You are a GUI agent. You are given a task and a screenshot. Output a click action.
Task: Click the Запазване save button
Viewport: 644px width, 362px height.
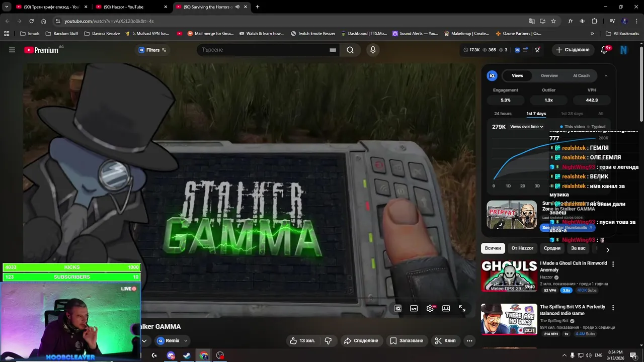(x=407, y=340)
